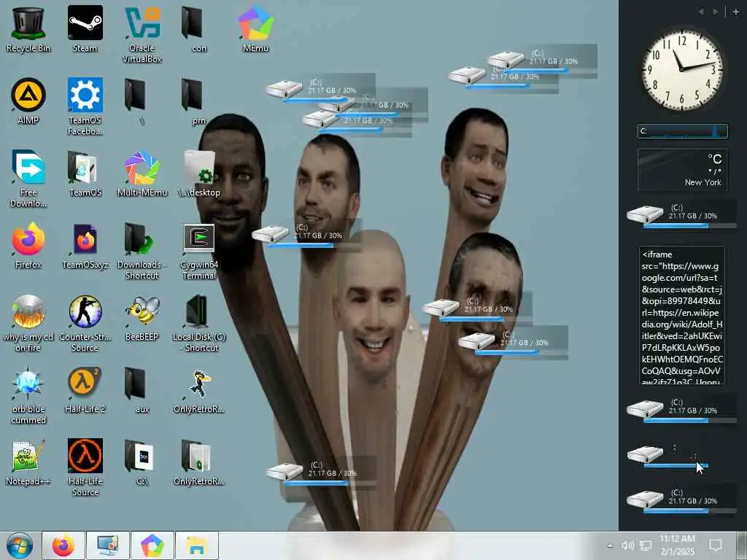Launch Multi-MEmu shortcut
The height and width of the screenshot is (560, 747).
pos(142,174)
